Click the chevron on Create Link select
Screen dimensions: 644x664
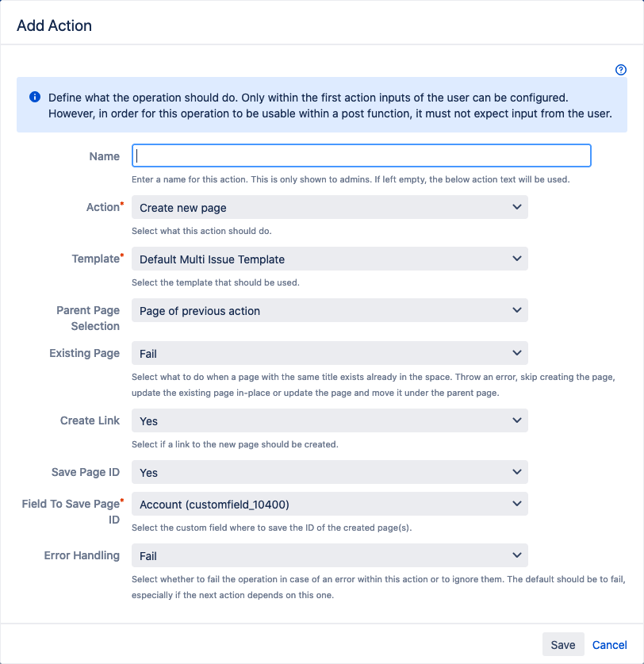(x=517, y=420)
